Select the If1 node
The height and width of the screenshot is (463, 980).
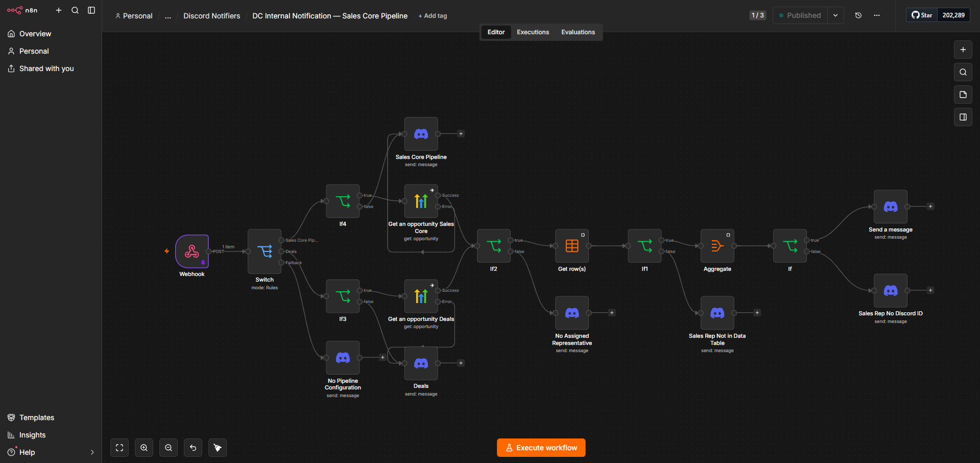pos(645,246)
